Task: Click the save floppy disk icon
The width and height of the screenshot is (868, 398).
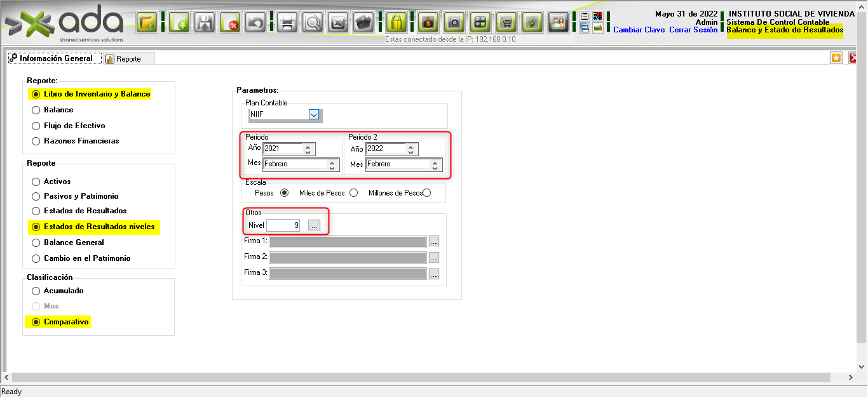Action: pos(205,23)
